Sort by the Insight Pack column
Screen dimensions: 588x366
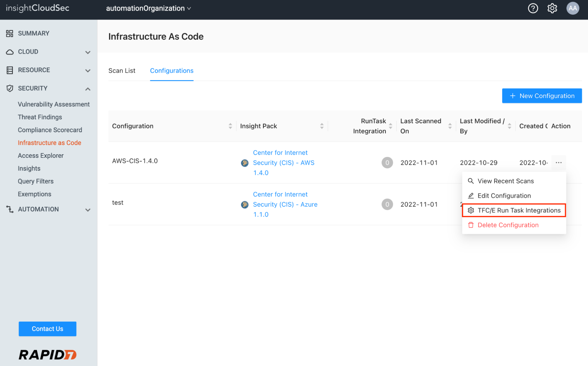(322, 126)
